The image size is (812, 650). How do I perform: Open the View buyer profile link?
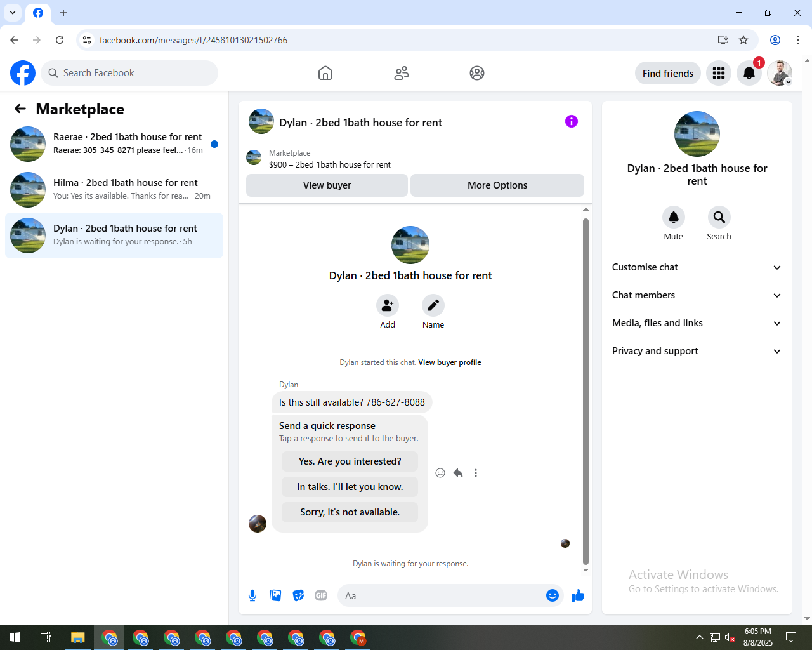[450, 362]
